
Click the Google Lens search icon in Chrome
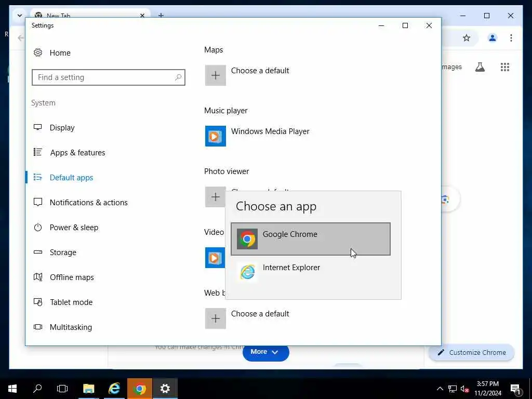[x=445, y=199]
